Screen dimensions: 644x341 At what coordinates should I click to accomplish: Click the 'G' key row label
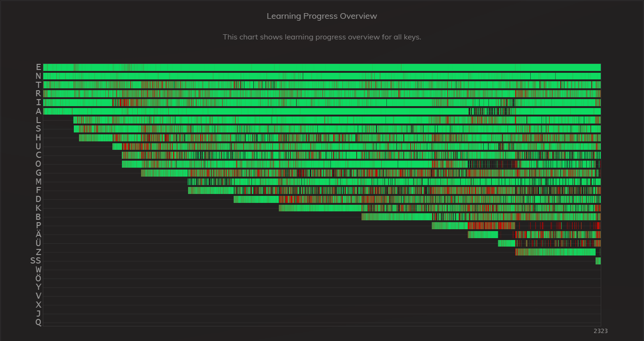click(38, 173)
